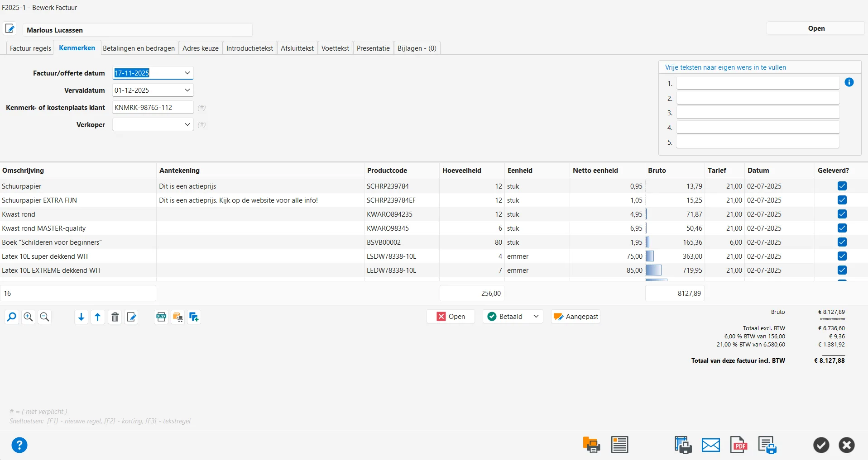Move selected line up with blue arrow
The height and width of the screenshot is (460, 868).
tap(97, 317)
